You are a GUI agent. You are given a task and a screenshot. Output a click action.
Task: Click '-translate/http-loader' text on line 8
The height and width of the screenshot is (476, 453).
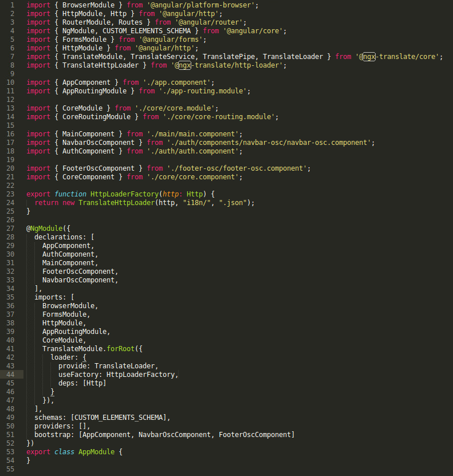[235, 65]
